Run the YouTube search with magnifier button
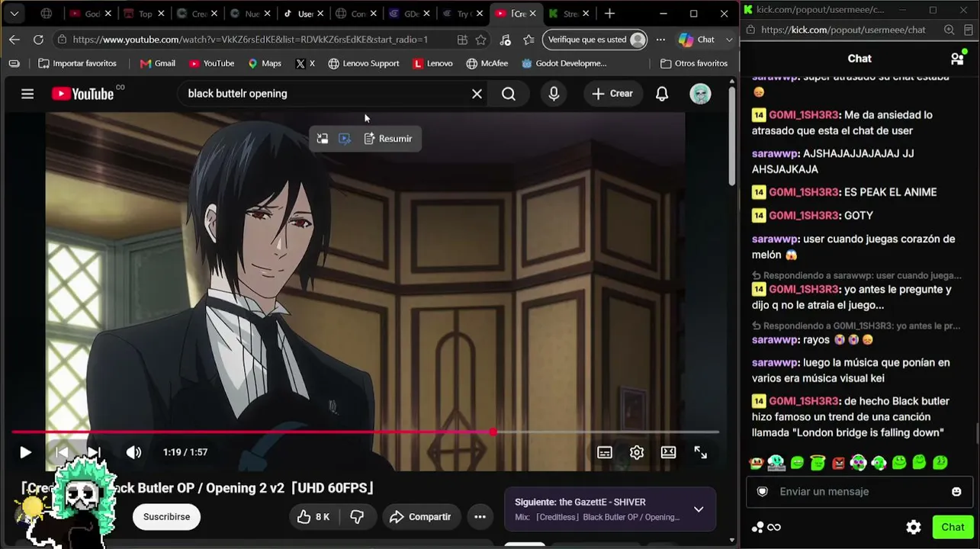 pyautogui.click(x=509, y=94)
